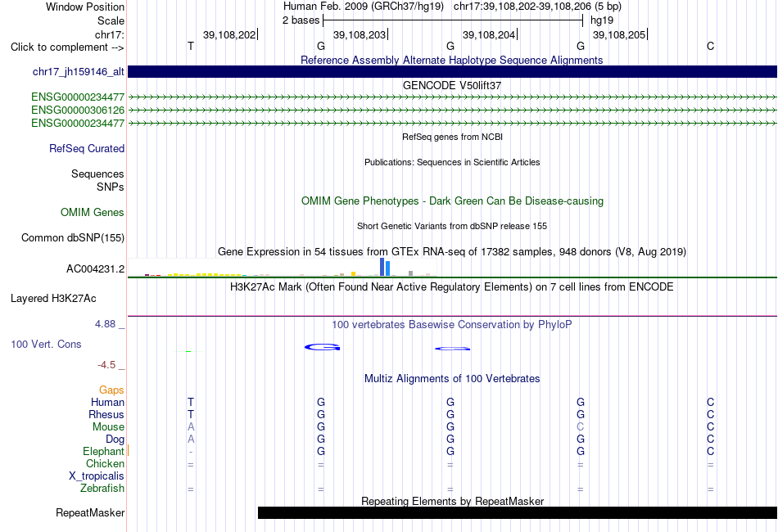Screen dimensions: 778x532
Task: Click the Zebrafish species row label
Action: click(102, 489)
